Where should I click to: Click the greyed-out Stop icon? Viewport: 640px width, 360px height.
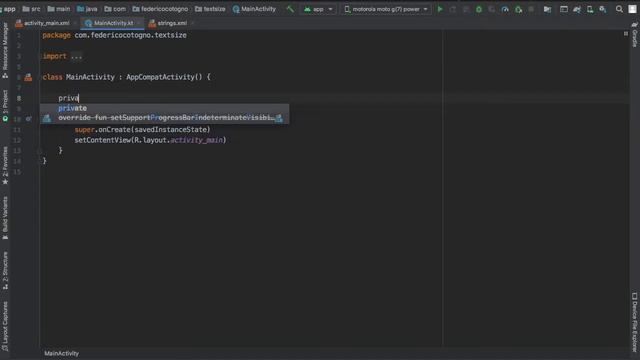[531, 9]
